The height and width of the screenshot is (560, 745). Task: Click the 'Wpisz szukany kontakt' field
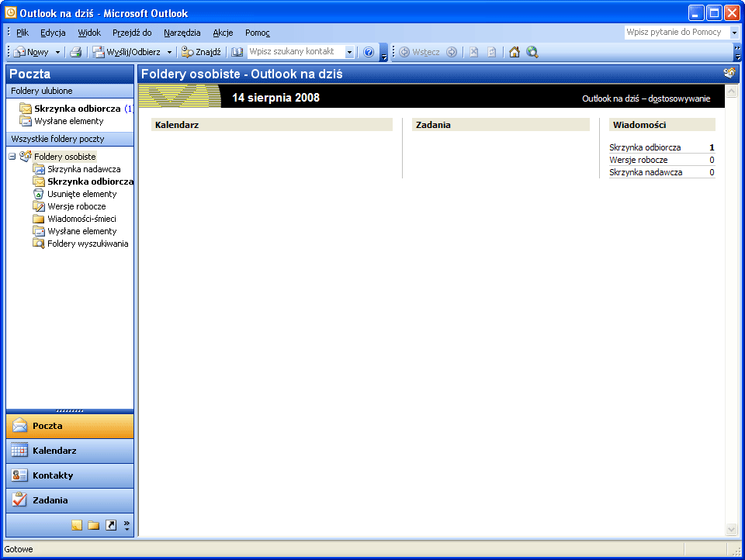pyautogui.click(x=296, y=52)
